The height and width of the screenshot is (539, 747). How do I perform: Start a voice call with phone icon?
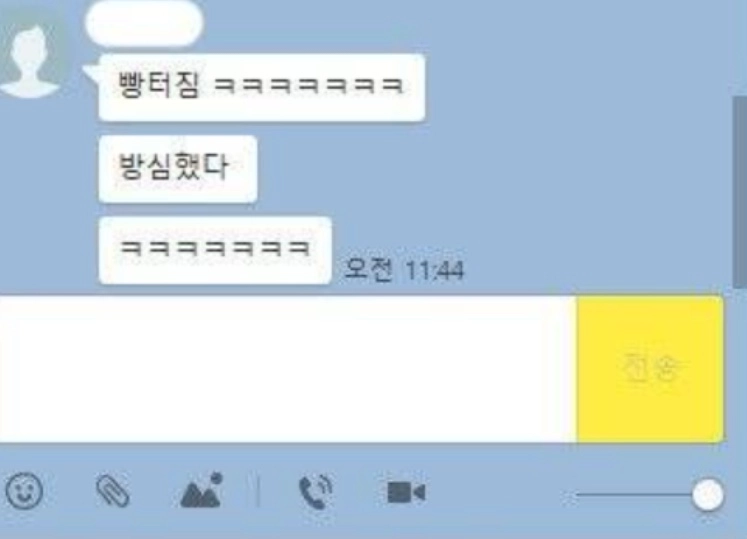pyautogui.click(x=315, y=491)
